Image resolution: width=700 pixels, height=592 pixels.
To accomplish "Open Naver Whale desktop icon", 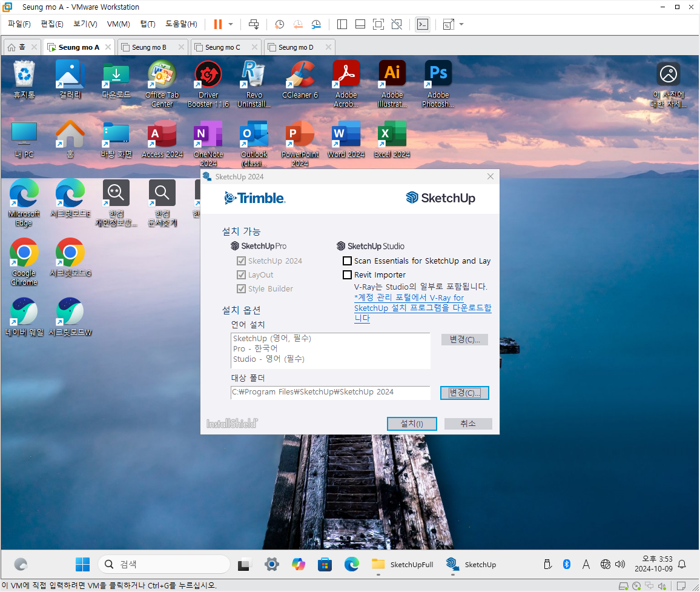I will (24, 317).
